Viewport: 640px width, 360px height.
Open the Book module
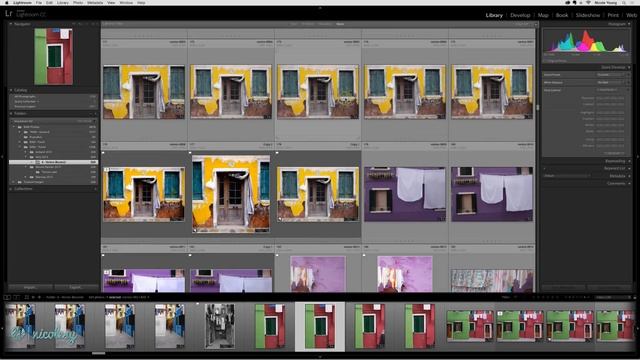coord(562,15)
